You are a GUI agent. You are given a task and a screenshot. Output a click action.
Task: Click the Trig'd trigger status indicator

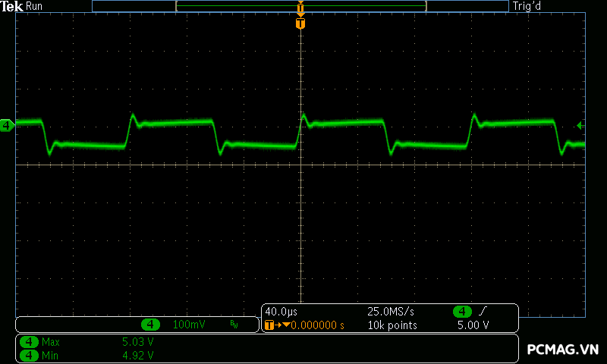click(x=528, y=6)
